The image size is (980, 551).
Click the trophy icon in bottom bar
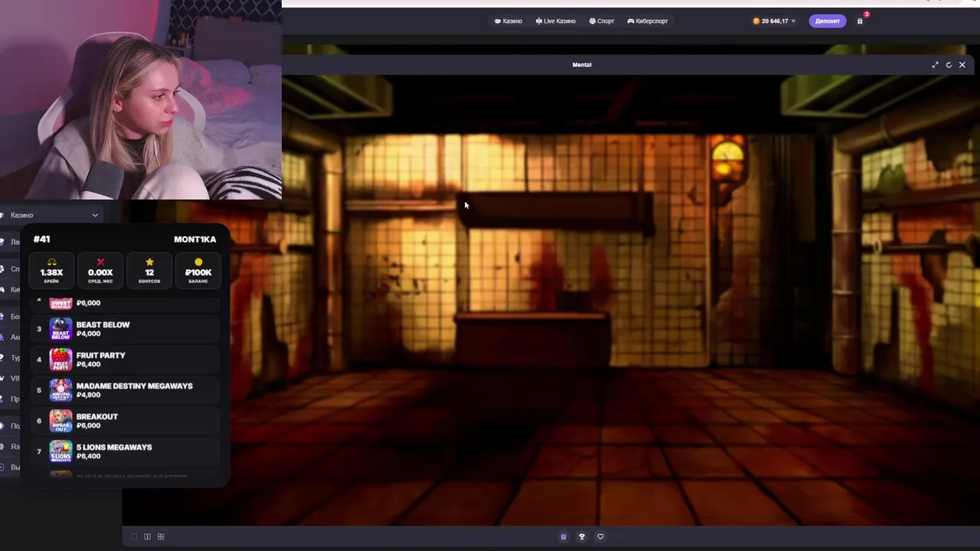pos(582,536)
